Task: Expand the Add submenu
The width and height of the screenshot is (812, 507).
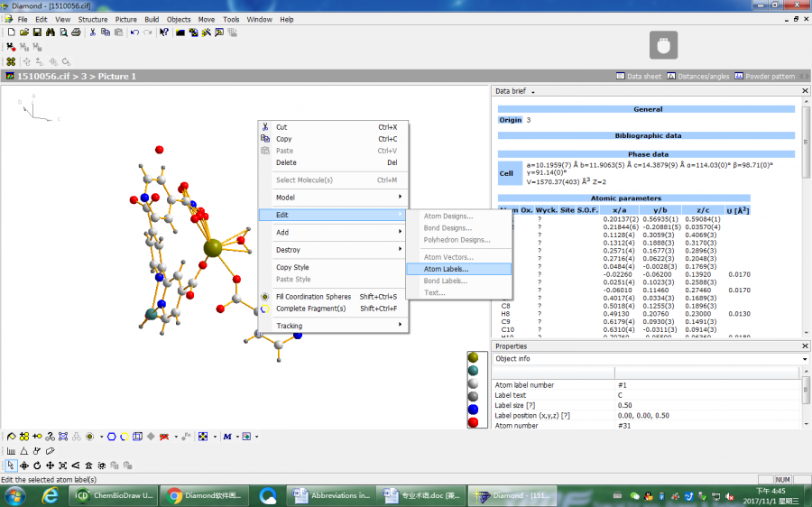Action: pyautogui.click(x=334, y=232)
